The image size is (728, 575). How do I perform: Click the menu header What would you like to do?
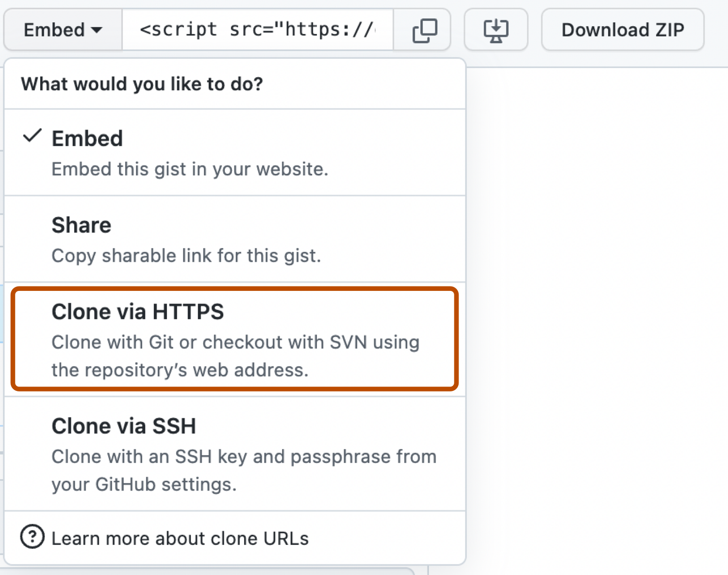coord(142,84)
